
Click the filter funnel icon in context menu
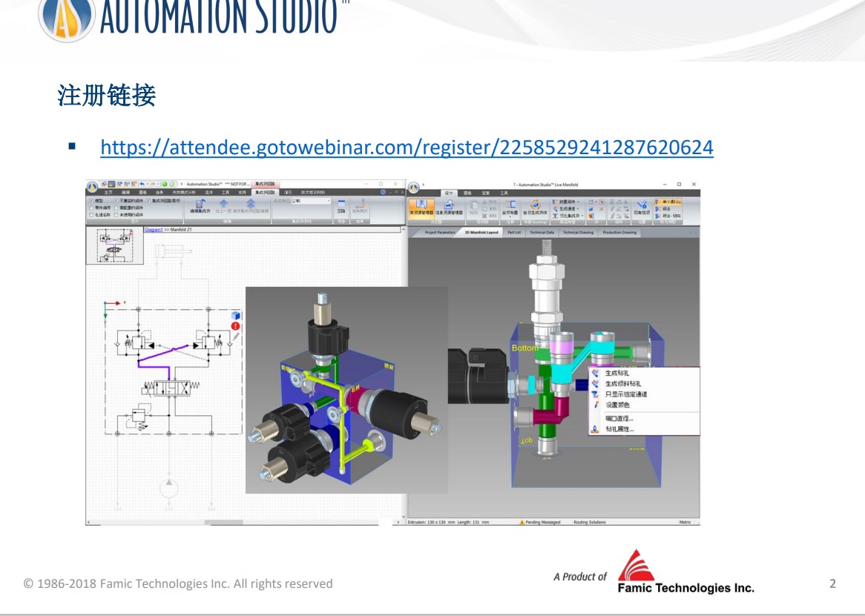pyautogui.click(x=595, y=394)
